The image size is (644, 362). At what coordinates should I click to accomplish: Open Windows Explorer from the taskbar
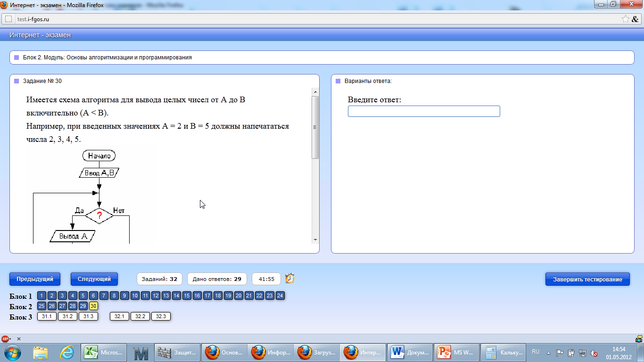[x=41, y=353]
